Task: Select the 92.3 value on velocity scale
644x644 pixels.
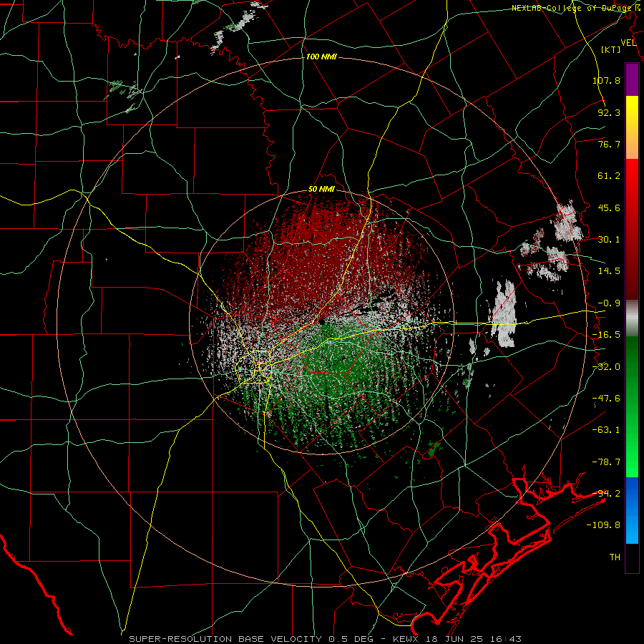Action: point(609,112)
